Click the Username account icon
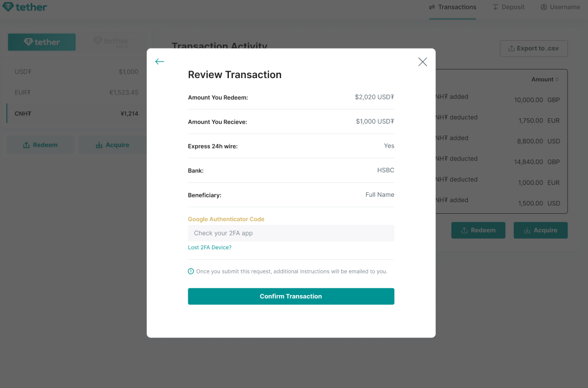The image size is (588, 388). tap(543, 7)
